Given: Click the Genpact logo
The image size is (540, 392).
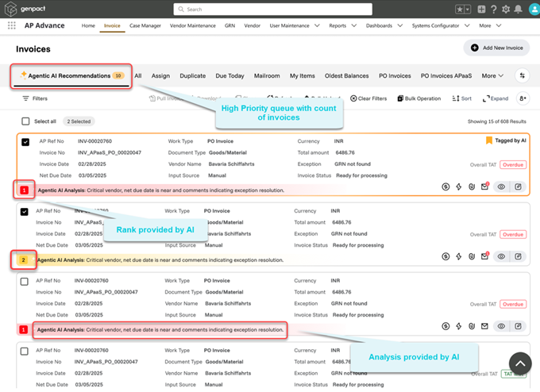Looking at the screenshot, I should coord(25,9).
